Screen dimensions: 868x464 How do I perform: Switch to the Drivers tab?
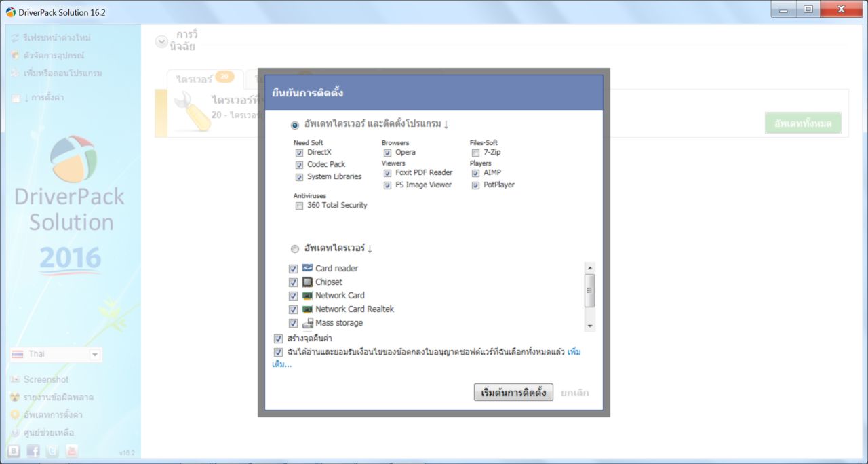203,79
